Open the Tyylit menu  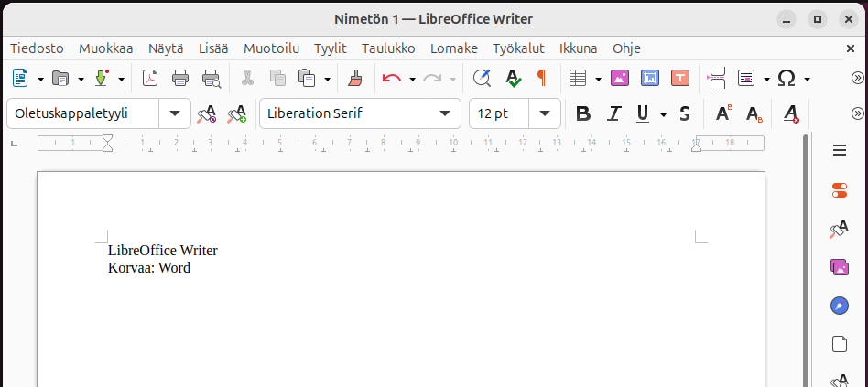click(331, 48)
